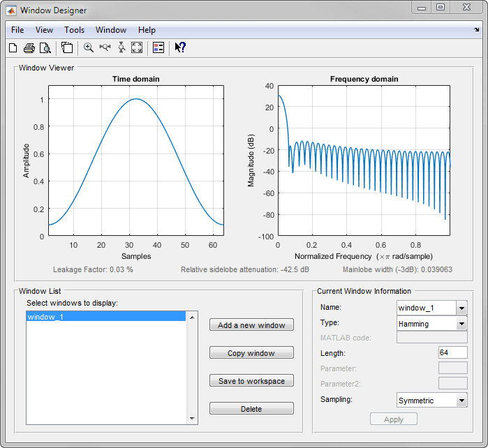Click the Time domain plot title

[x=136, y=79]
